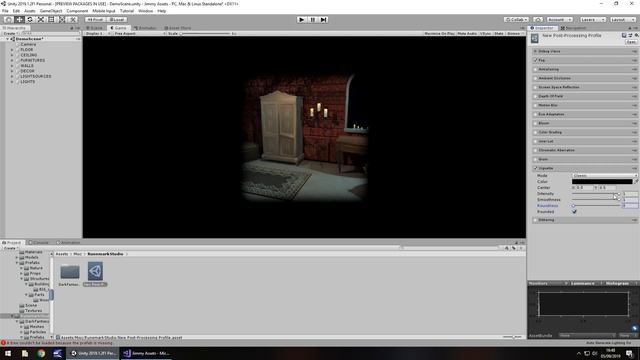Open the cloud services icon
Viewport: 640px width, 360px height.
point(538,19)
